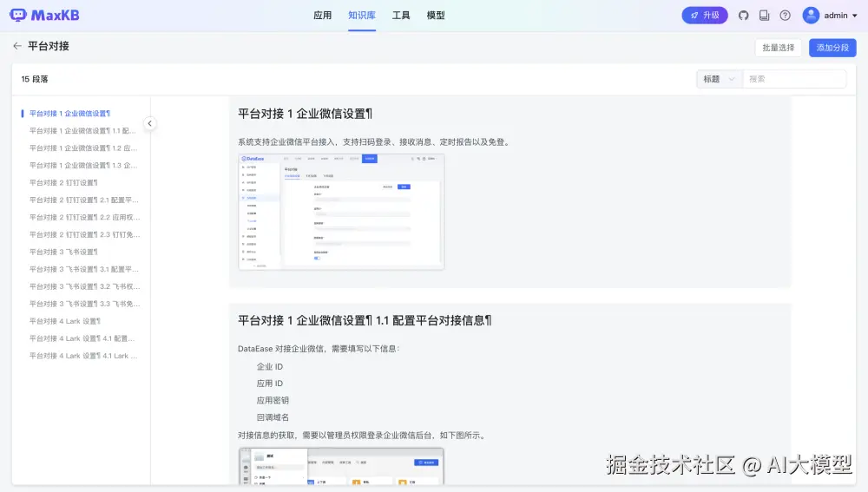
Task: Select outline item 企业微信设置 1.3
Action: (x=83, y=165)
